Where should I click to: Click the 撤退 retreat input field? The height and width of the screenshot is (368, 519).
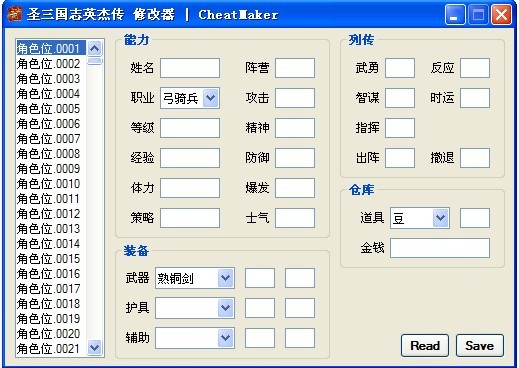point(475,158)
